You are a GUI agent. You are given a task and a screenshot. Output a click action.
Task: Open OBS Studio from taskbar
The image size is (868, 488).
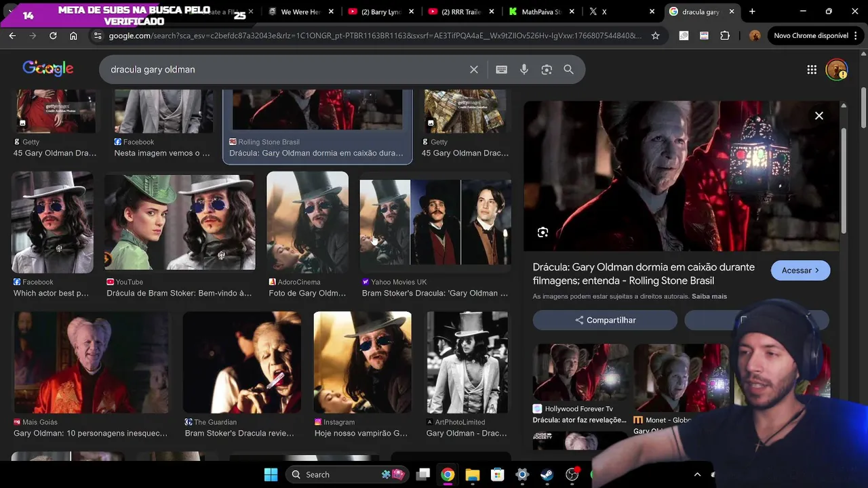[572, 474]
